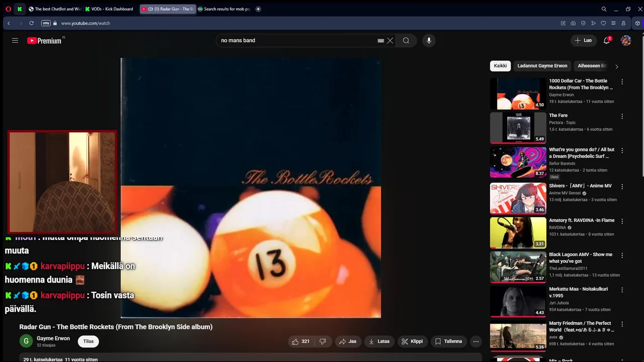Click the Bottle Rockets album art video player
Viewport: 644px width, 362px height.
point(251,188)
